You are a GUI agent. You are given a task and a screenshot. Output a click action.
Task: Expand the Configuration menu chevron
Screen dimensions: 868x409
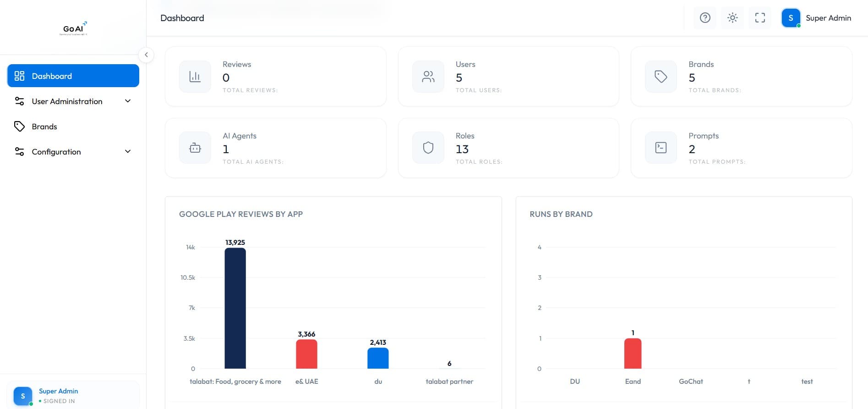(x=128, y=151)
